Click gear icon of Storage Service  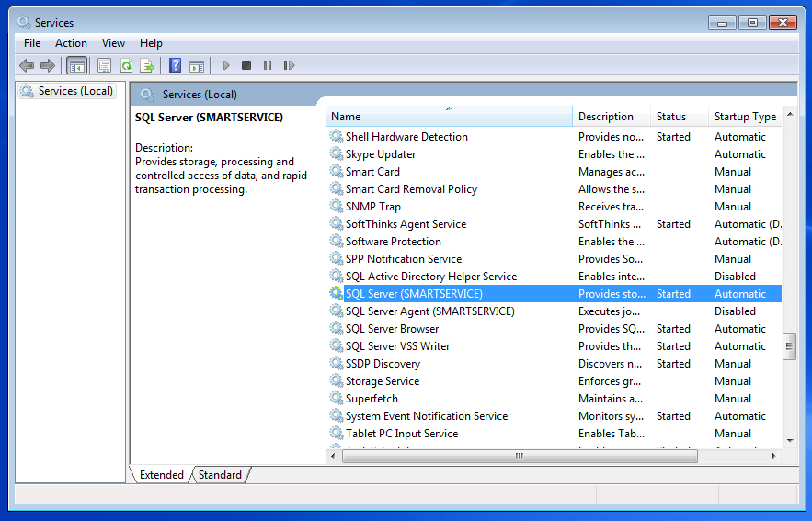(x=337, y=380)
